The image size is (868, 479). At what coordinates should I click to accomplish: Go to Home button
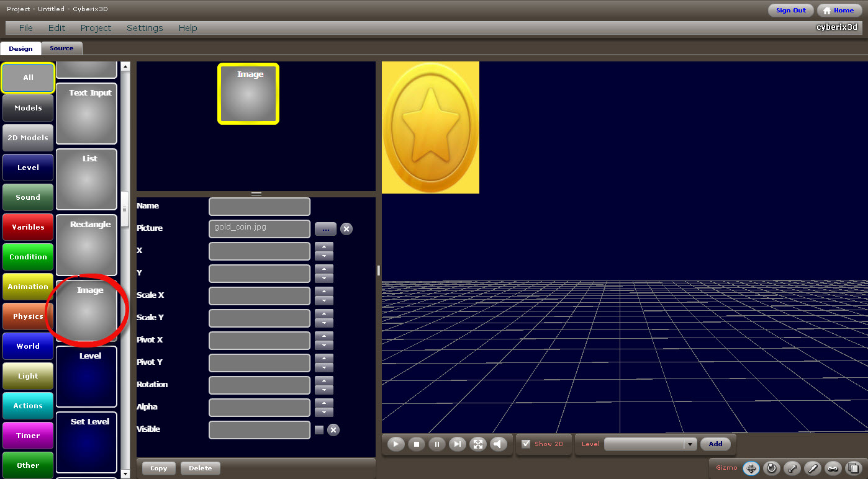[839, 11]
